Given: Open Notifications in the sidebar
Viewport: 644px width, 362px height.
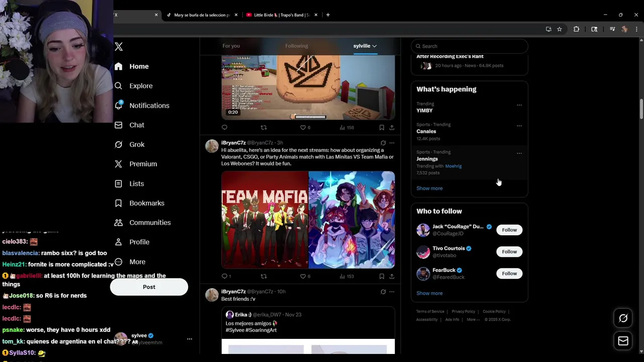Looking at the screenshot, I should coord(142,106).
